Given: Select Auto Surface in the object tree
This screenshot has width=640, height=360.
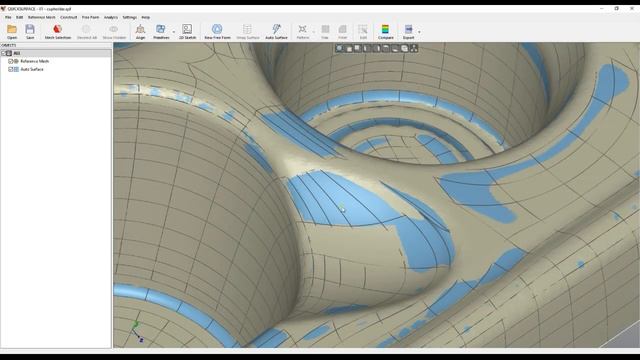Looking at the screenshot, I should [x=32, y=69].
